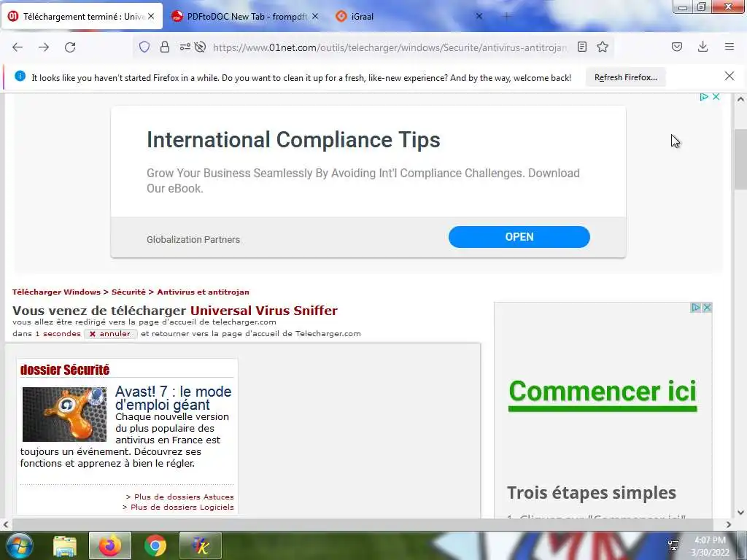Click the autoplay blocked icon in address bar
The image size is (747, 560).
201,47
